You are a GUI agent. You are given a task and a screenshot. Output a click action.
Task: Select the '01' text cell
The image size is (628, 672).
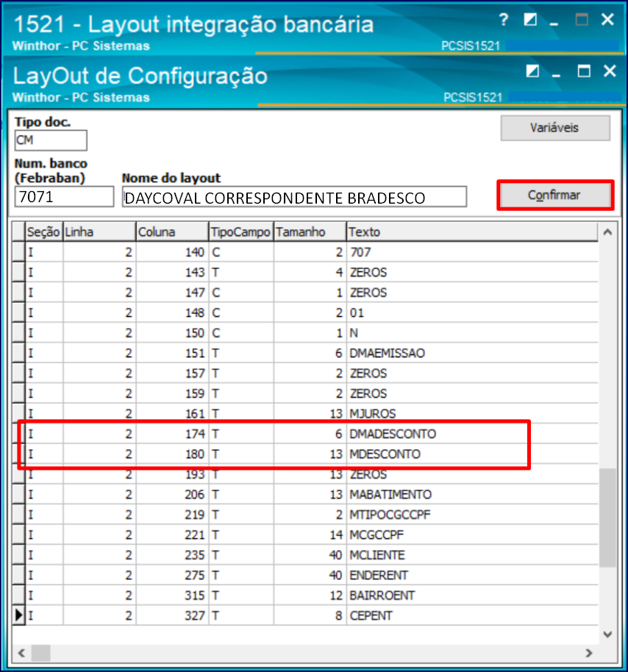pos(471,312)
